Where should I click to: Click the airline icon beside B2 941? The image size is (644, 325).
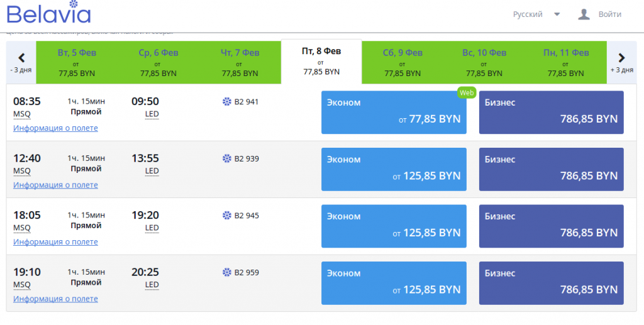[x=227, y=101]
